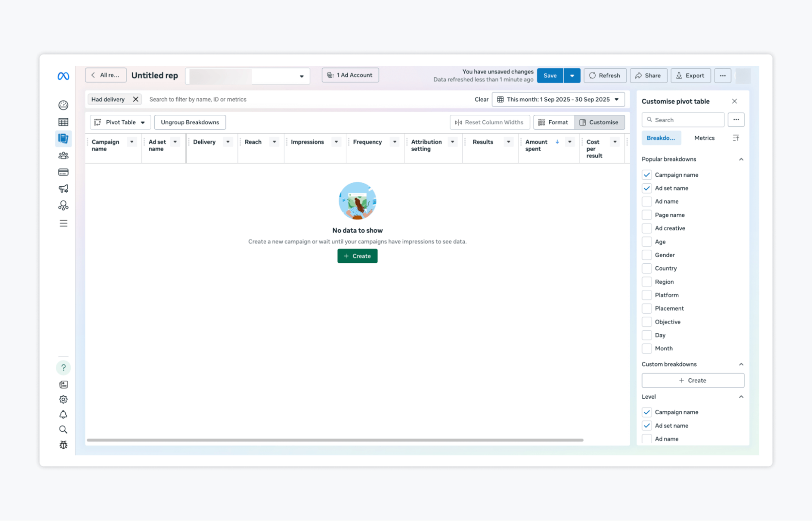This screenshot has width=812, height=521.
Task: Check the Gender breakdown option
Action: coord(647,255)
